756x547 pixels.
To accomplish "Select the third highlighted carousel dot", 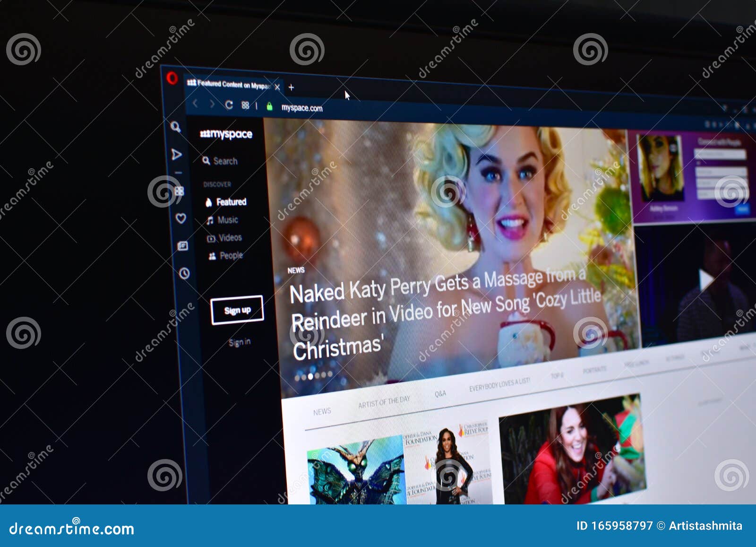I will tap(310, 377).
